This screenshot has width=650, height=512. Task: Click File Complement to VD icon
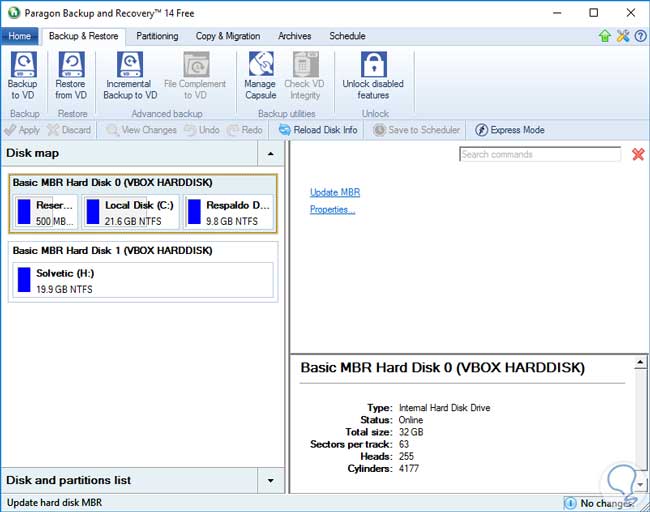[196, 64]
